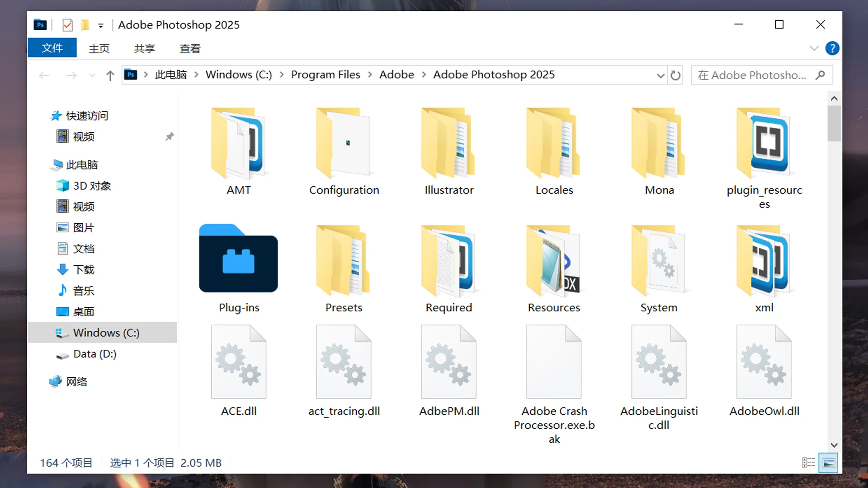This screenshot has width=868, height=488.
Task: Switch to details view layout
Action: (x=808, y=463)
